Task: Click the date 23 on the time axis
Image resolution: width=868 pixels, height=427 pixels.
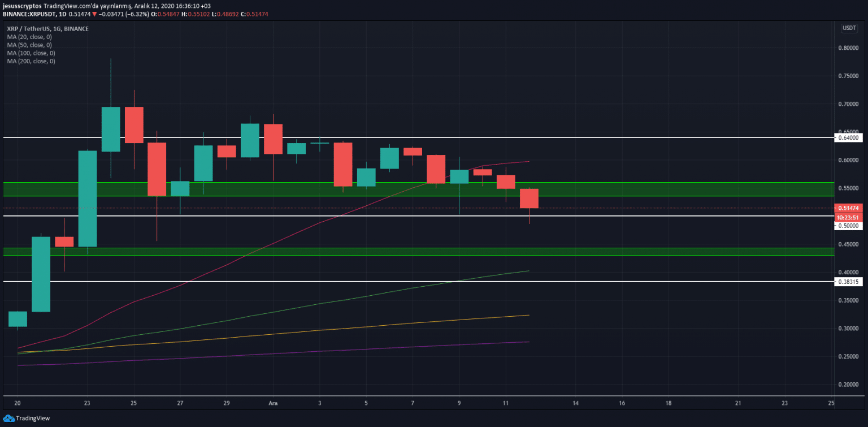Action: point(87,403)
